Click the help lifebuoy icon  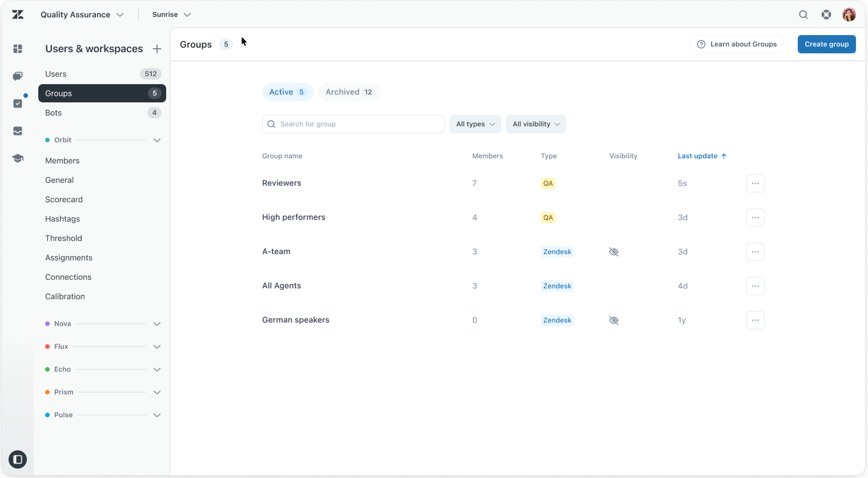[x=826, y=15]
